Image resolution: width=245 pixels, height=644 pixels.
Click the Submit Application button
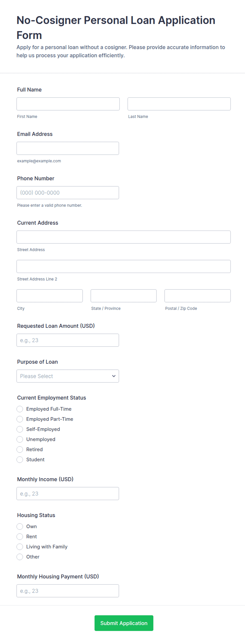(x=124, y=623)
